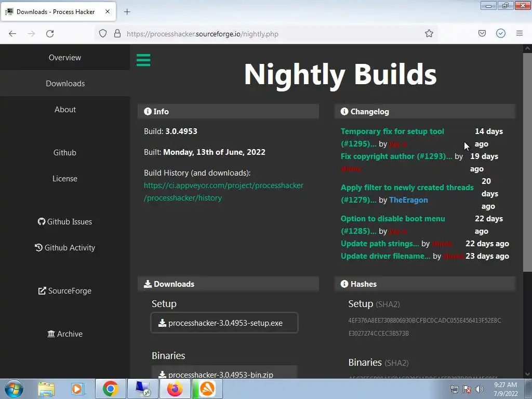
Task: Open Action Center flag tray icon
Action: (467, 389)
